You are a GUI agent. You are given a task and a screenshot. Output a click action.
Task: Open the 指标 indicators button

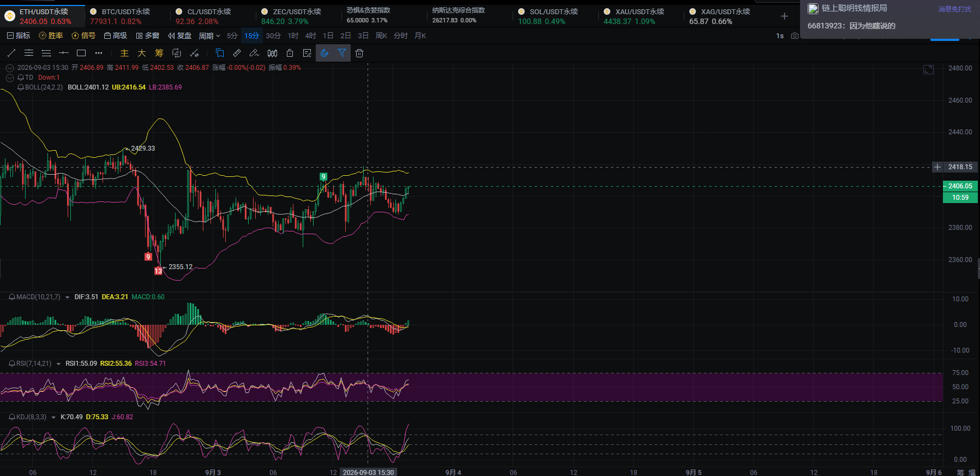[19, 35]
